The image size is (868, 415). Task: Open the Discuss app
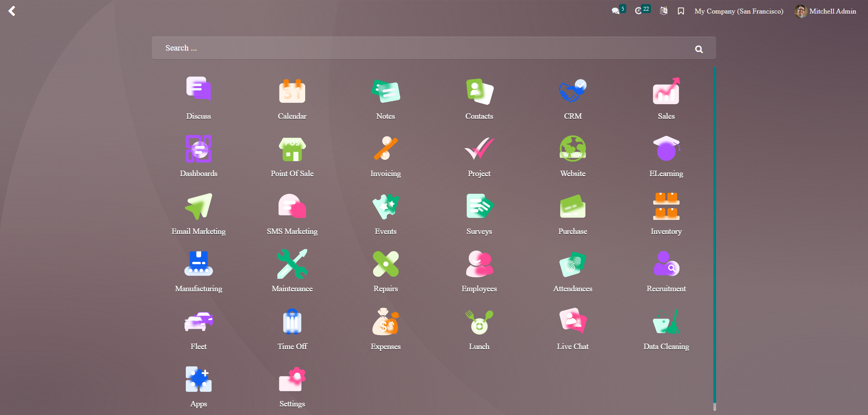[198, 98]
